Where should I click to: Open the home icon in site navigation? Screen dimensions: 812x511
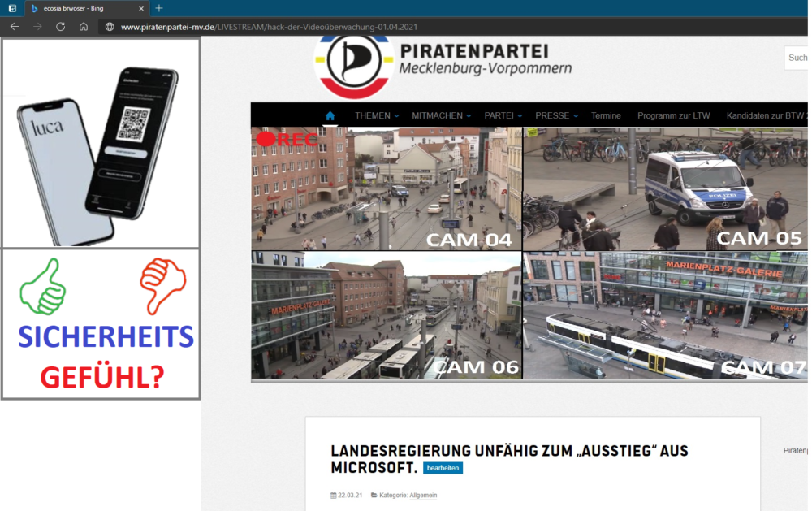[330, 115]
